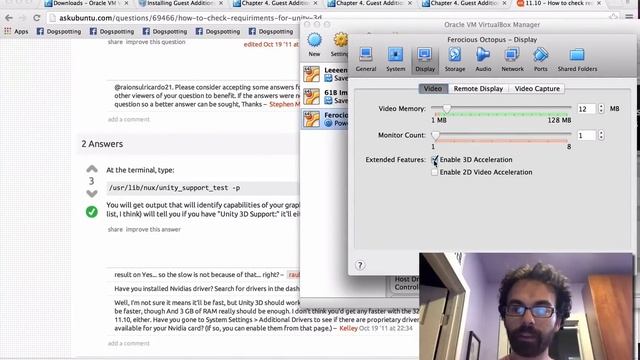Image resolution: width=640 pixels, height=360 pixels.
Task: Switch to the Video Capture tab
Action: coord(537,89)
